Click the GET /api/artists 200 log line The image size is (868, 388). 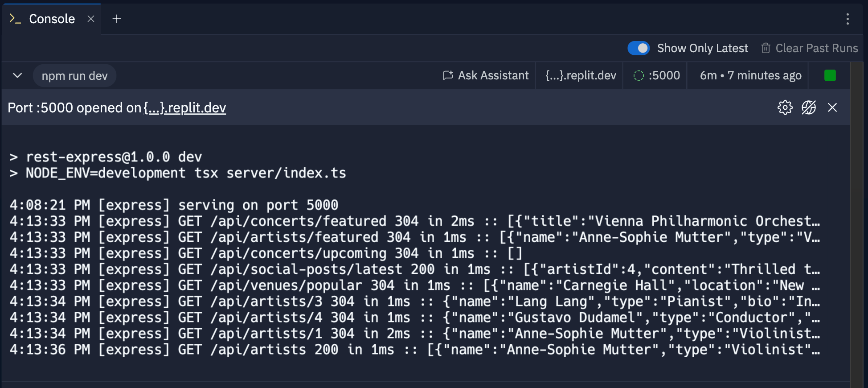pos(414,350)
